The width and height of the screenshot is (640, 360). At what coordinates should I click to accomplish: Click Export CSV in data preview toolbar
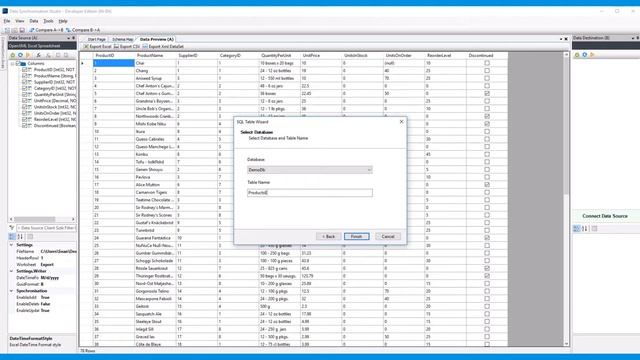click(x=127, y=47)
